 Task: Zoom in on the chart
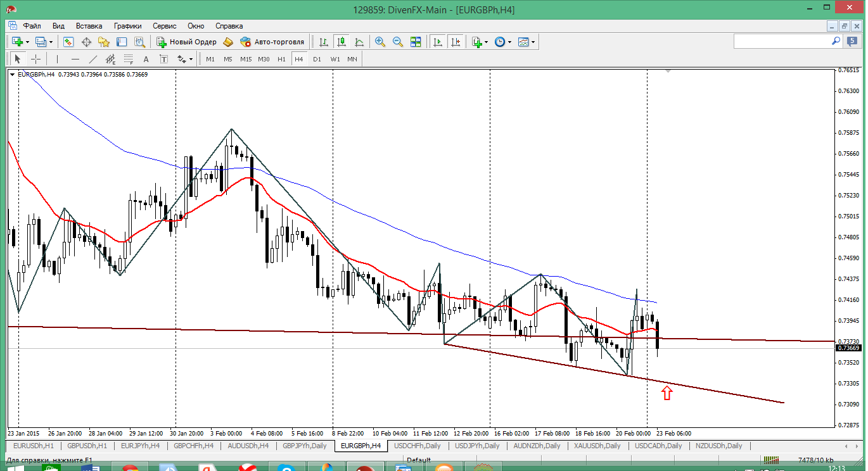click(380, 42)
